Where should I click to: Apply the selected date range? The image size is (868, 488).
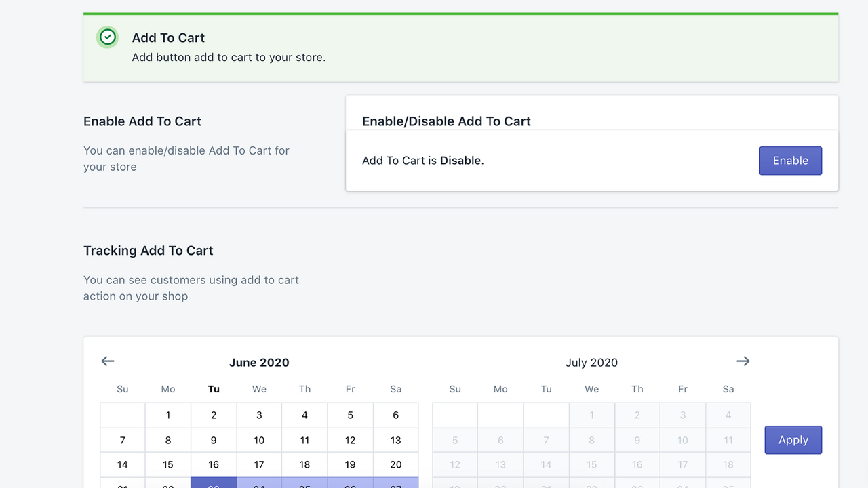[x=793, y=440]
